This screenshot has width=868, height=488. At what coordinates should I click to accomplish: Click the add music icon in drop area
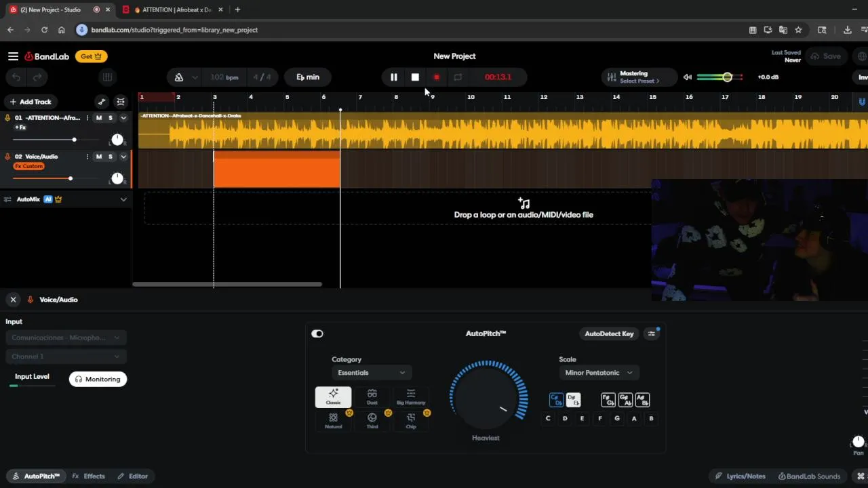coord(524,203)
